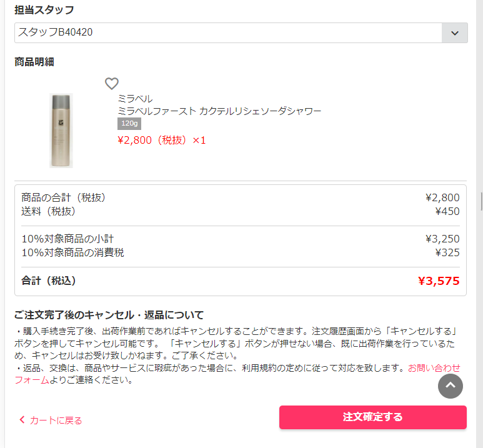483x448 pixels.
Task: Click the back chevron beside カートに戻る
Action: click(22, 420)
